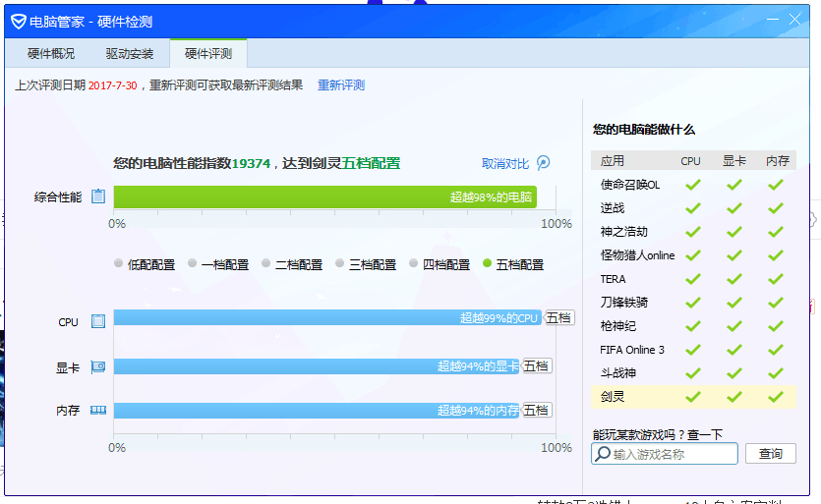Viewport: 821px width, 504px height.
Task: Click the CPU checkmark for TERA
Action: point(693,278)
